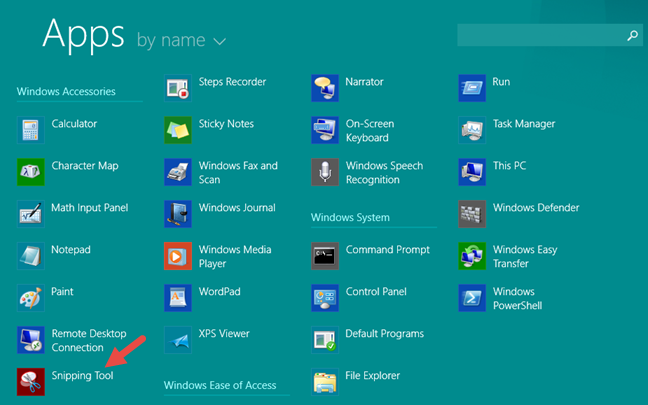
Task: Click the 'Character Map' label text
Action: [85, 166]
